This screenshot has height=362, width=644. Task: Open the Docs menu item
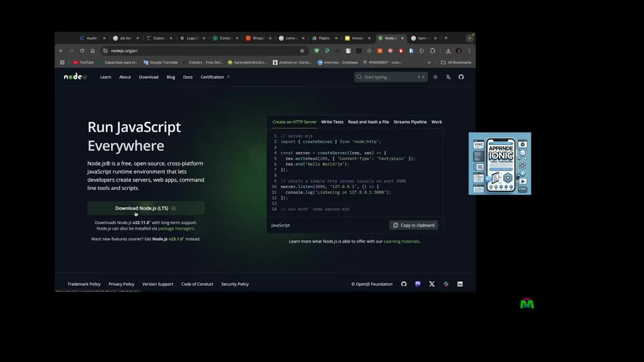(188, 77)
